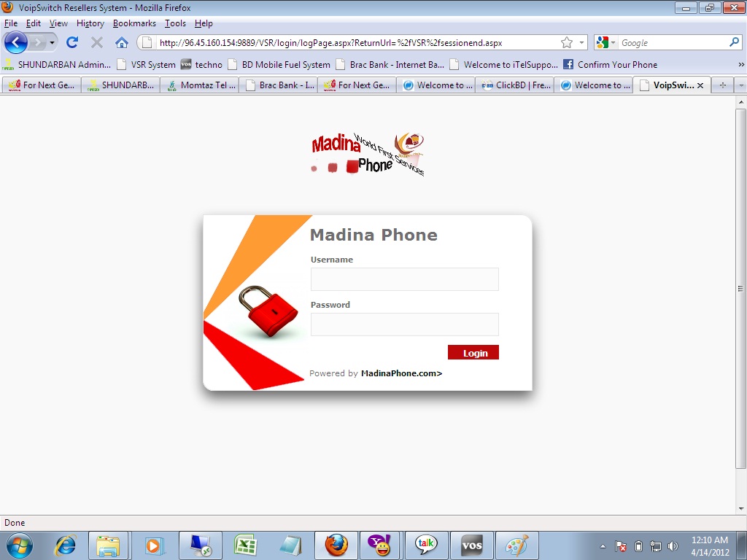
Task: Open the VSR System bookmark
Action: 147,64
